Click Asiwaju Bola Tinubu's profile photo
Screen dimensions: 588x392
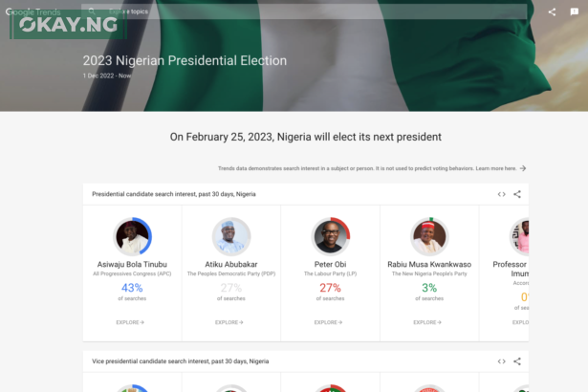coord(132,236)
